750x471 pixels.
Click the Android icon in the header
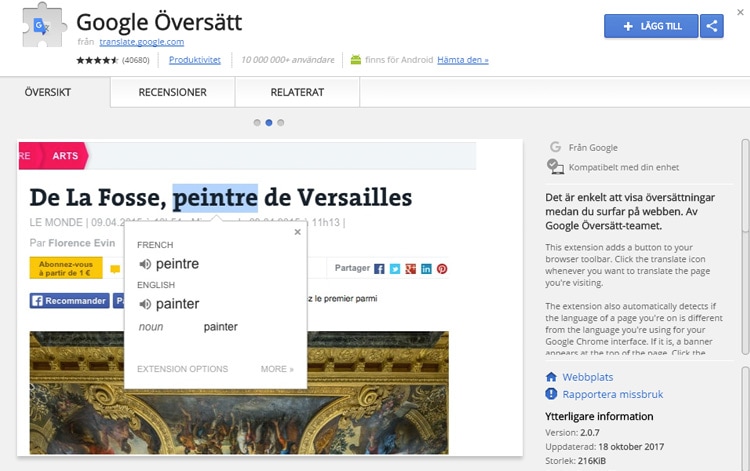[354, 60]
